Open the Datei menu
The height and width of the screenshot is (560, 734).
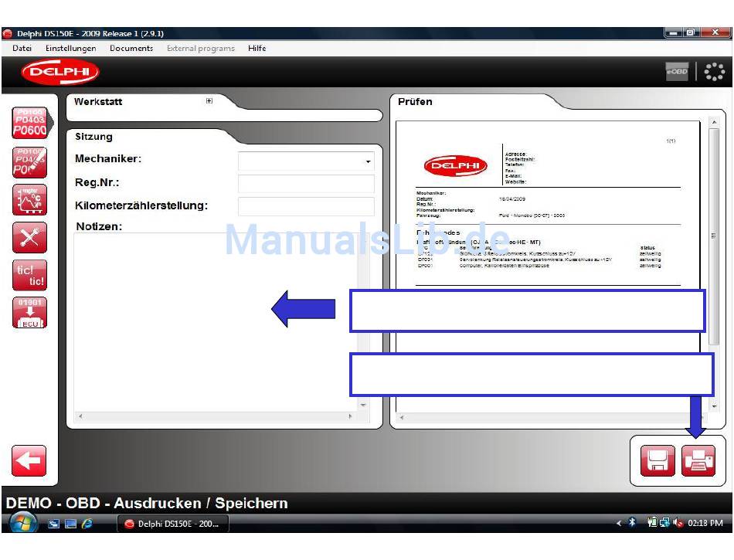[x=22, y=48]
